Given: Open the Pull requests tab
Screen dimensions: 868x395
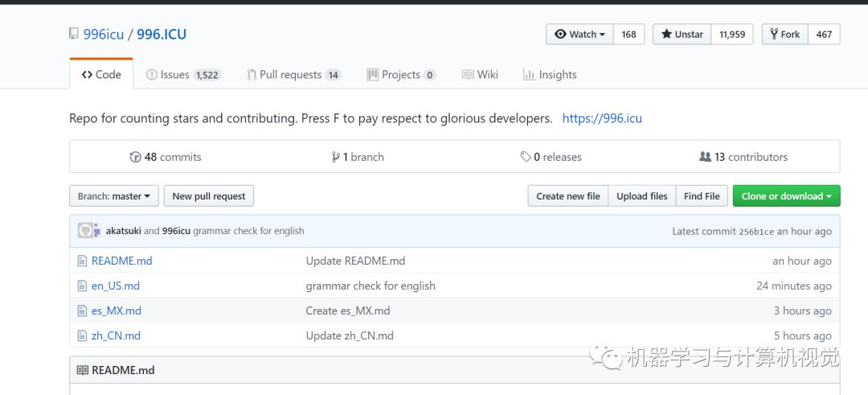Looking at the screenshot, I should (289, 75).
